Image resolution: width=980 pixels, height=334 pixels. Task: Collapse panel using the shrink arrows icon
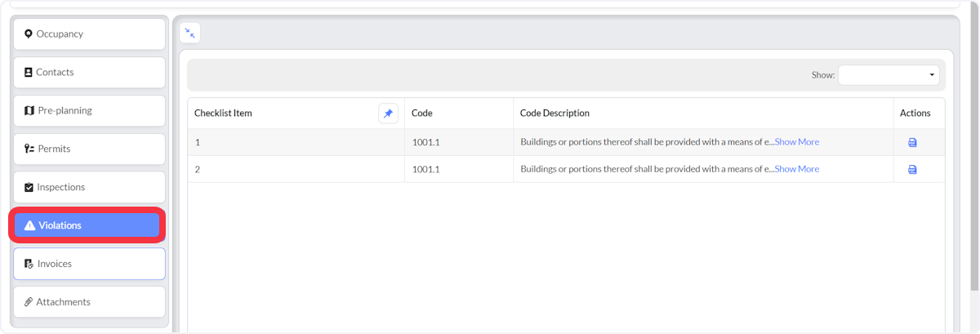pos(189,33)
